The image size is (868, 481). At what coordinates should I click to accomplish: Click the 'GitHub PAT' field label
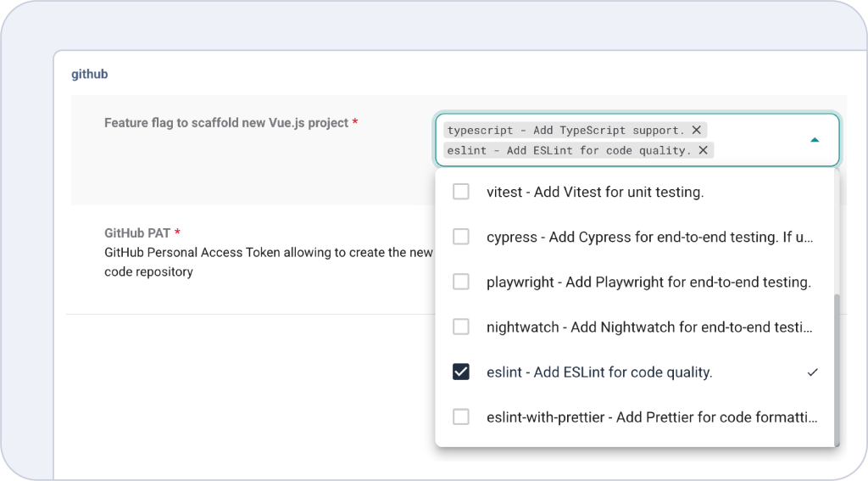coord(137,232)
